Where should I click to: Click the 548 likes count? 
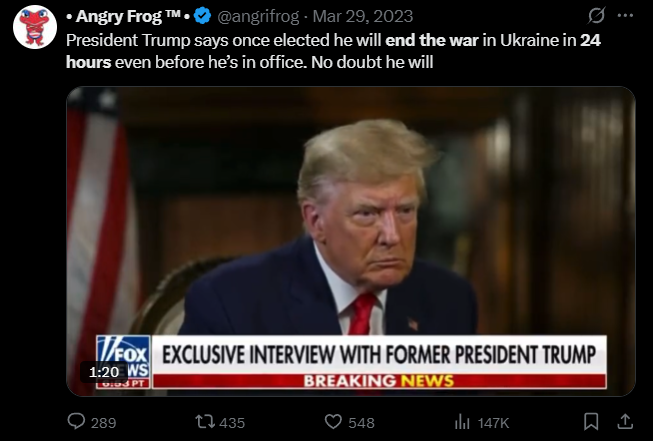coord(361,423)
